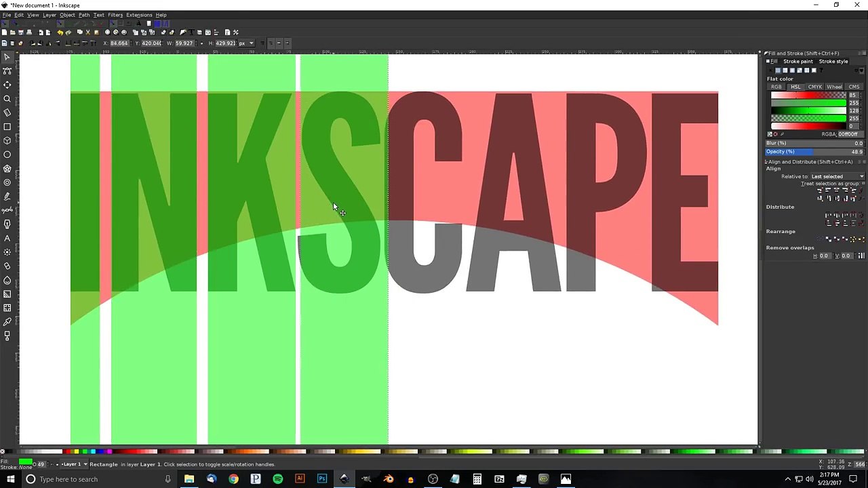The image size is (868, 488).
Task: Open Document Properties wrench icon
Action: pos(236,33)
